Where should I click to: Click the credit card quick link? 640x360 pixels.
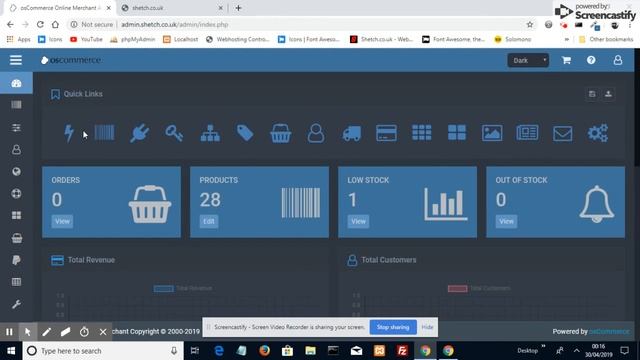[386, 133]
